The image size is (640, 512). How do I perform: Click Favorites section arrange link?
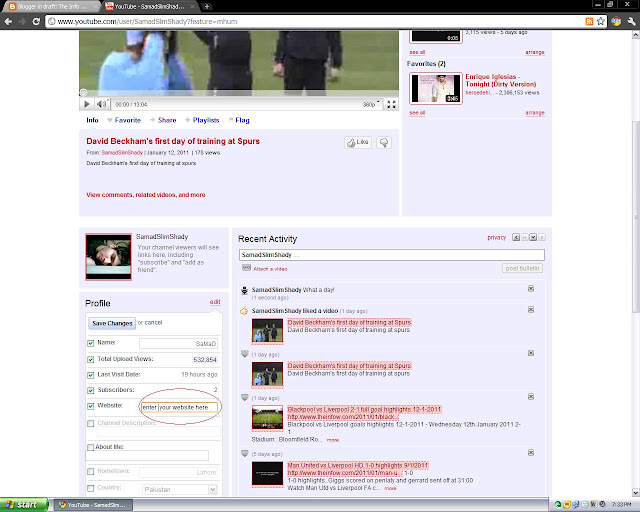click(535, 112)
